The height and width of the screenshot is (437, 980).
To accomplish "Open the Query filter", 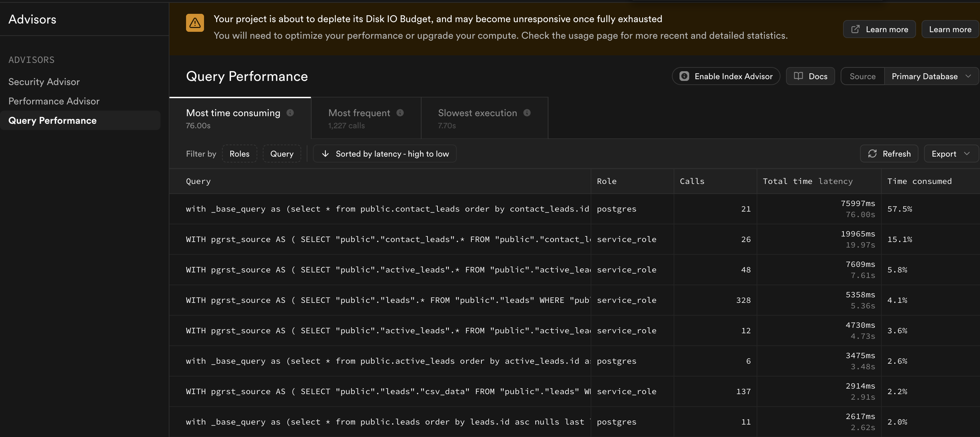I will pyautogui.click(x=281, y=154).
